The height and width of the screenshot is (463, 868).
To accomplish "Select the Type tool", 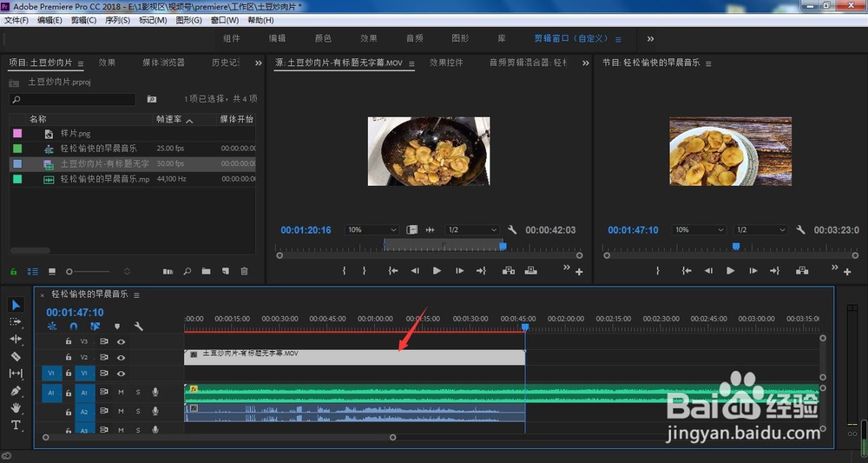I will pyautogui.click(x=16, y=426).
